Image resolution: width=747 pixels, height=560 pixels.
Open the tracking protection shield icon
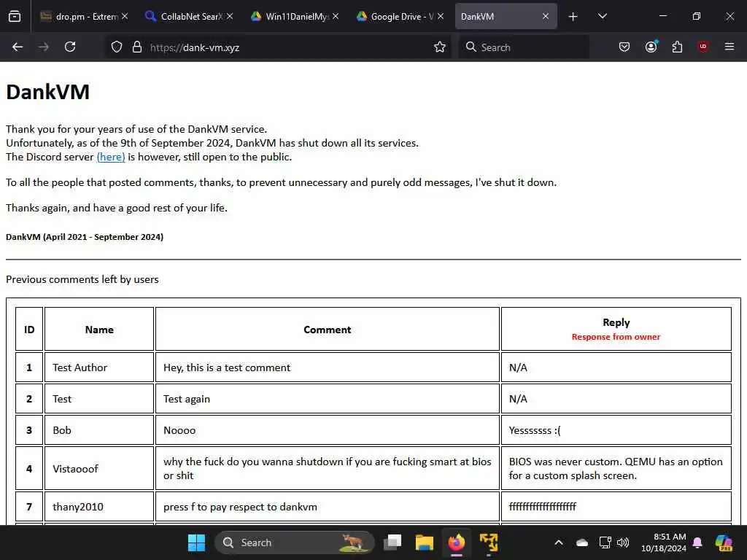pyautogui.click(x=117, y=47)
